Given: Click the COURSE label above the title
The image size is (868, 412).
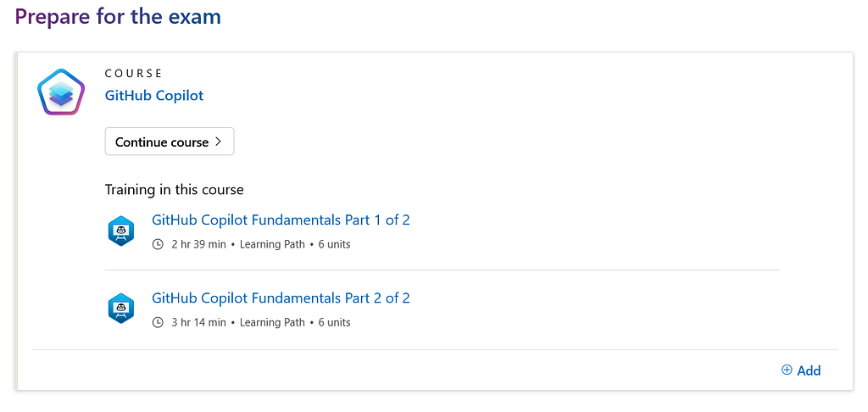Looking at the screenshot, I should click(x=133, y=73).
